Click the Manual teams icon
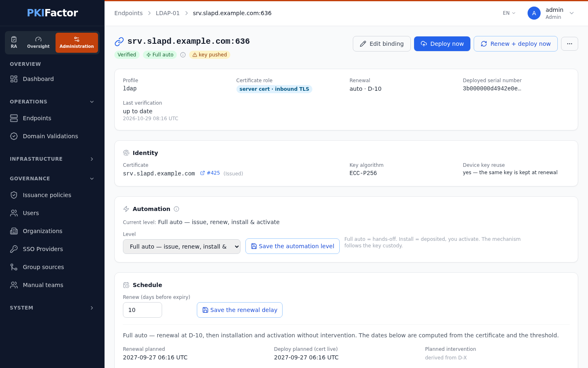 pyautogui.click(x=14, y=285)
